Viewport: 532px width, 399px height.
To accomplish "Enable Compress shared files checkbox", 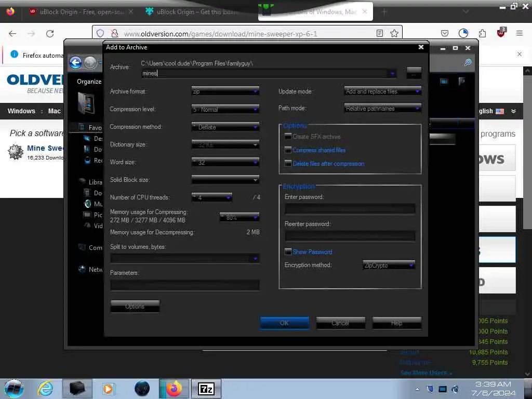I will (288, 150).
